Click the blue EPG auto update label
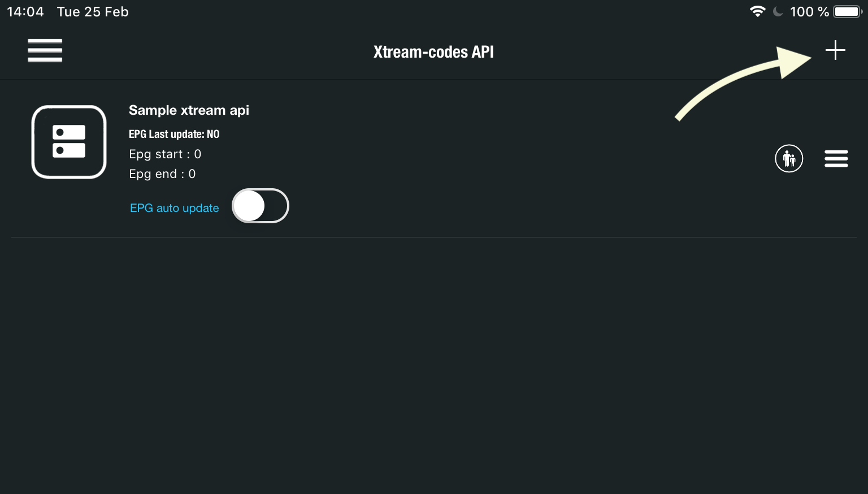Image resolution: width=868 pixels, height=494 pixels. [x=174, y=208]
